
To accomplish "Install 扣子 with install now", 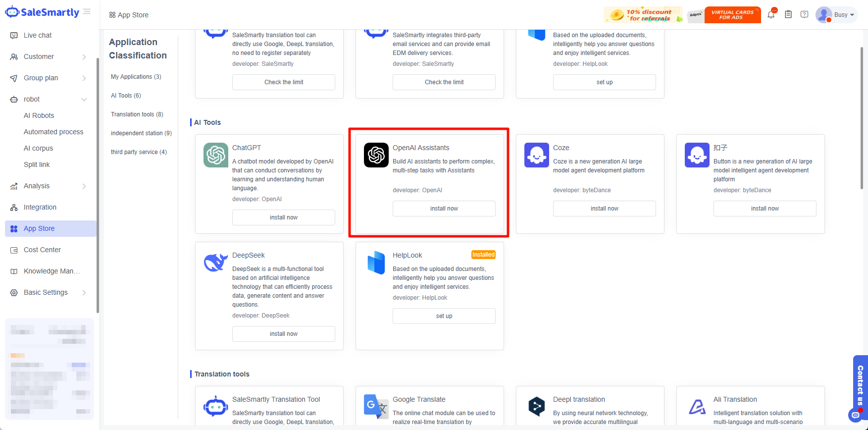I will coord(765,209).
